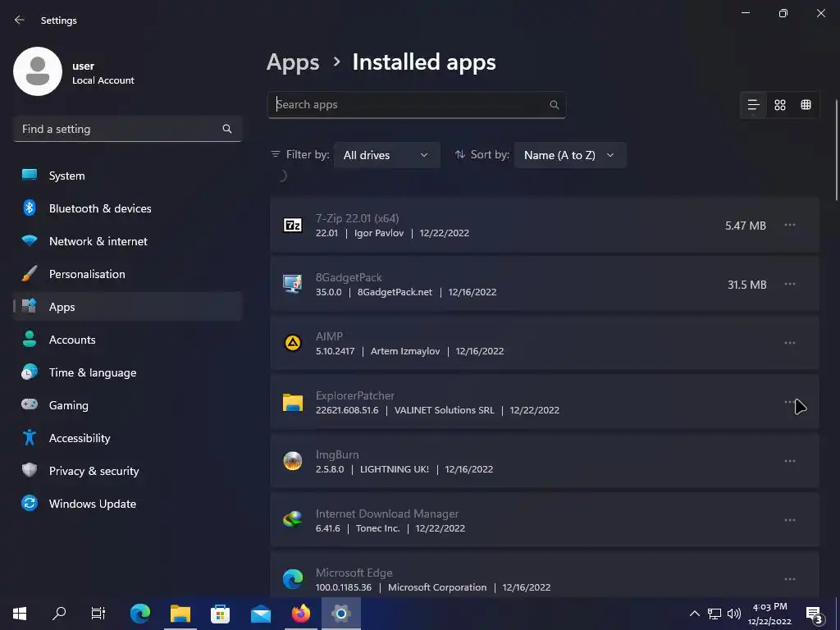The width and height of the screenshot is (840, 630).
Task: Open System settings
Action: click(x=127, y=176)
